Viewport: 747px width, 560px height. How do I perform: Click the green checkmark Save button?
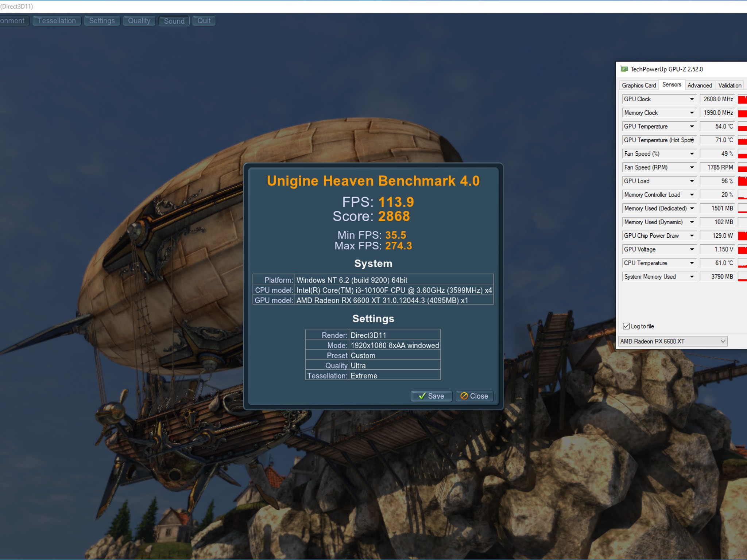(x=431, y=396)
